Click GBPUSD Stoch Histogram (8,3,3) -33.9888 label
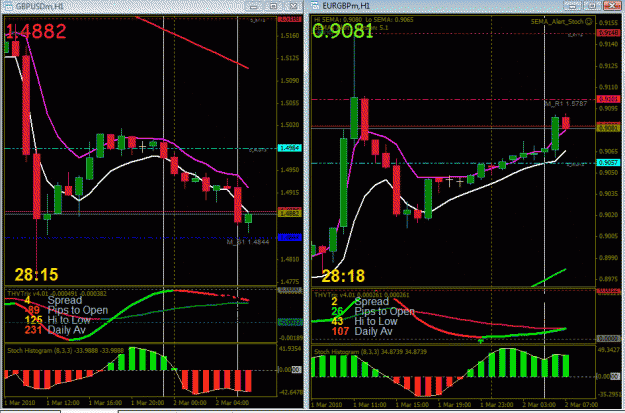Image resolution: width=625 pixels, height=413 pixels. (x=66, y=350)
